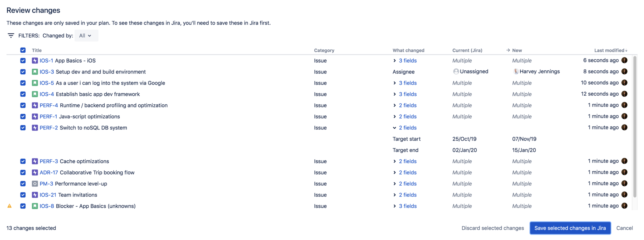The height and width of the screenshot is (240, 644).
Task: Uncheck the ADR-17 Collaborative Trip checkbox
Action: pos(23,173)
